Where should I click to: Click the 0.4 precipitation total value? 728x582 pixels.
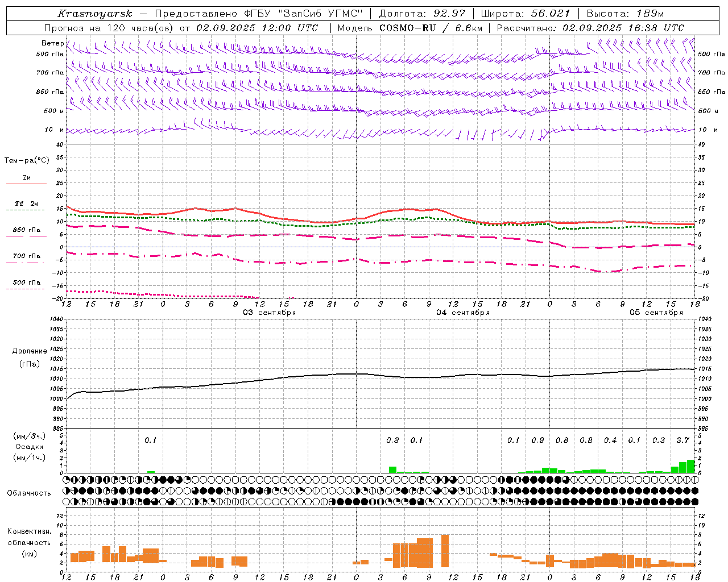[610, 440]
